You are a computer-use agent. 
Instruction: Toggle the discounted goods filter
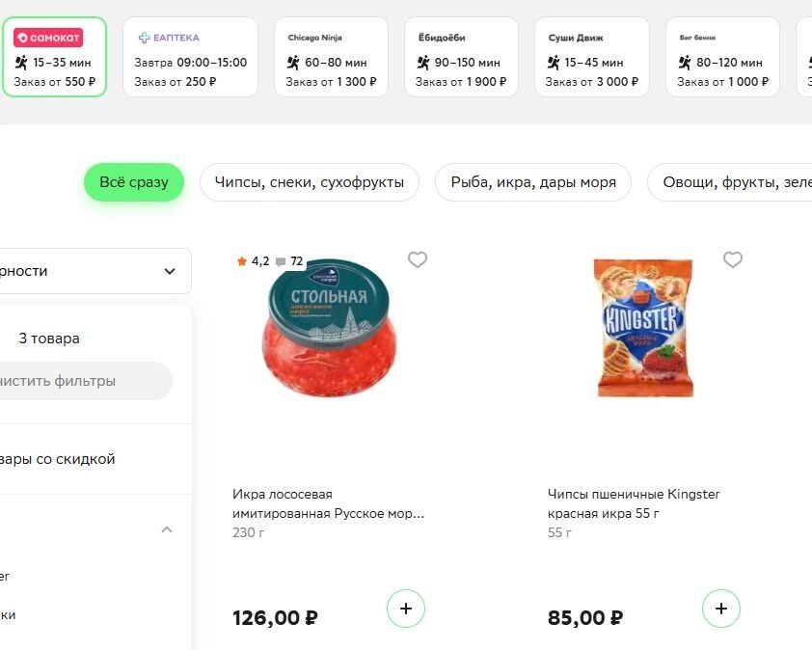[58, 459]
